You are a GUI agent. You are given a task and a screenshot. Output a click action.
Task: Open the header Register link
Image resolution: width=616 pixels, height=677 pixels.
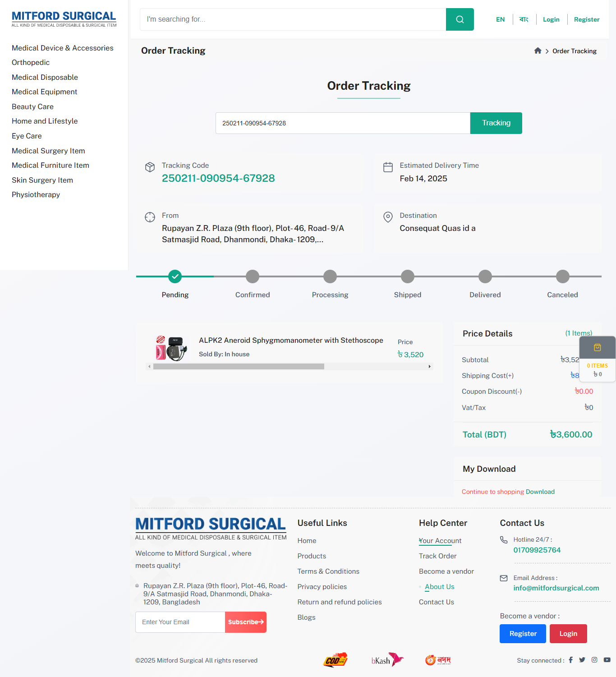pyautogui.click(x=587, y=19)
